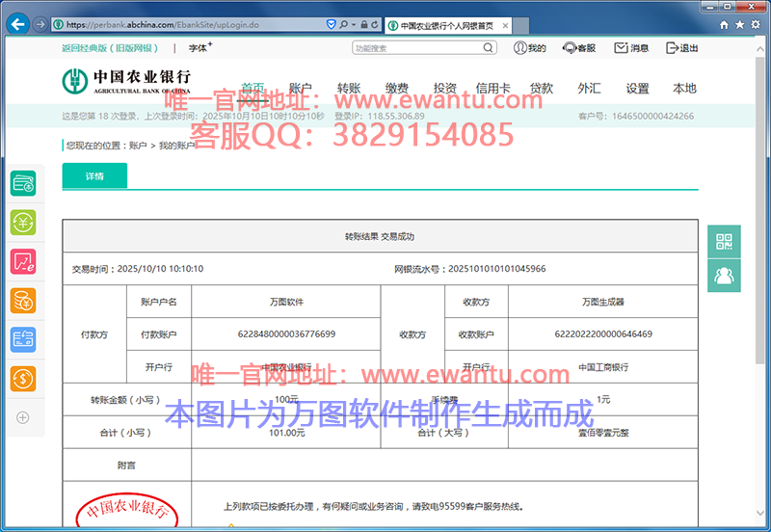This screenshot has height=532, width=771.
Task: Open the 信用卡 navigation menu
Action: point(493,89)
